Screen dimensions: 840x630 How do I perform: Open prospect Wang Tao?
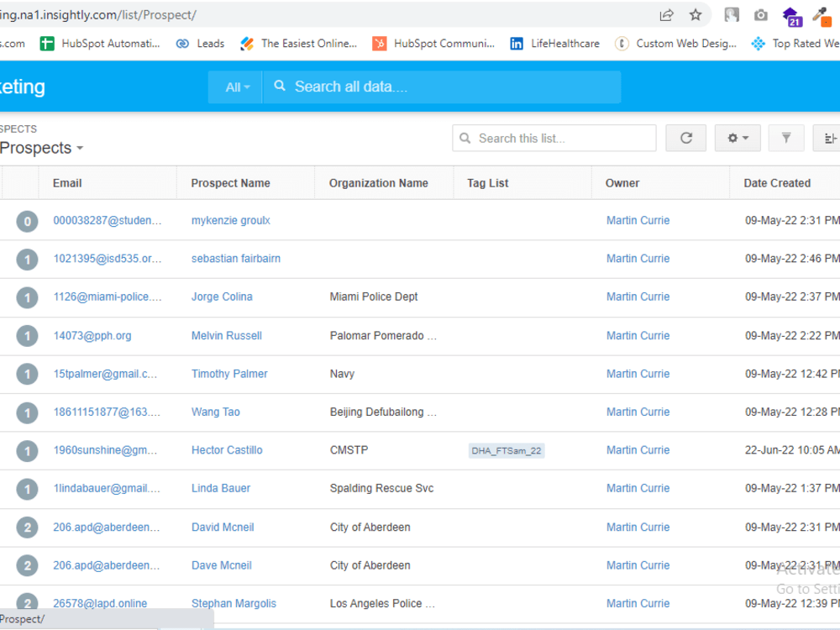click(215, 412)
